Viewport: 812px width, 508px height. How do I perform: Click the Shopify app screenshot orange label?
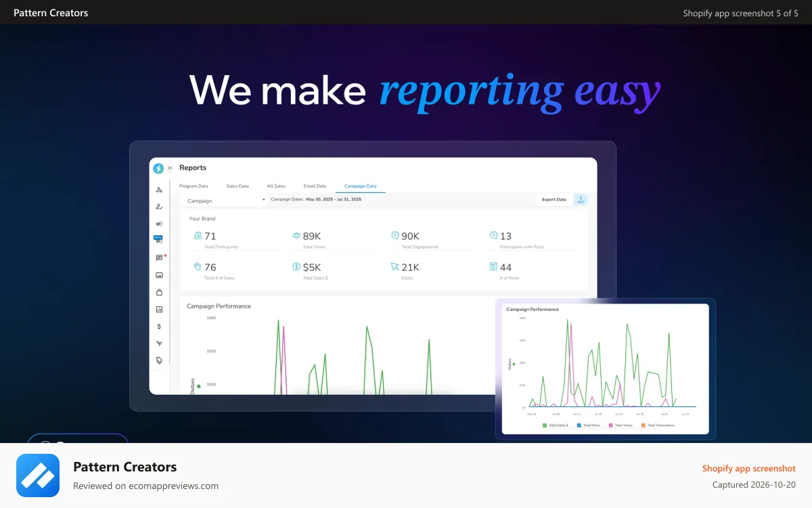(x=749, y=468)
